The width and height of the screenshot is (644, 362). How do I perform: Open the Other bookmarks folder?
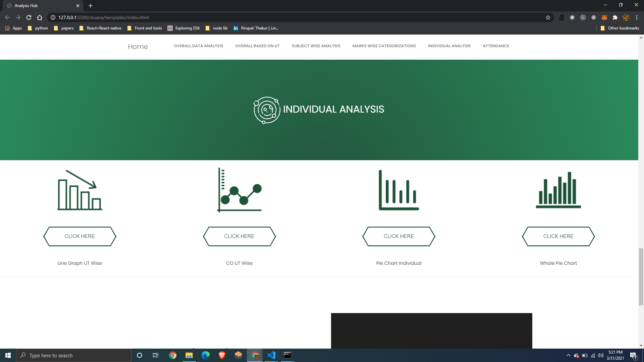(x=620, y=28)
